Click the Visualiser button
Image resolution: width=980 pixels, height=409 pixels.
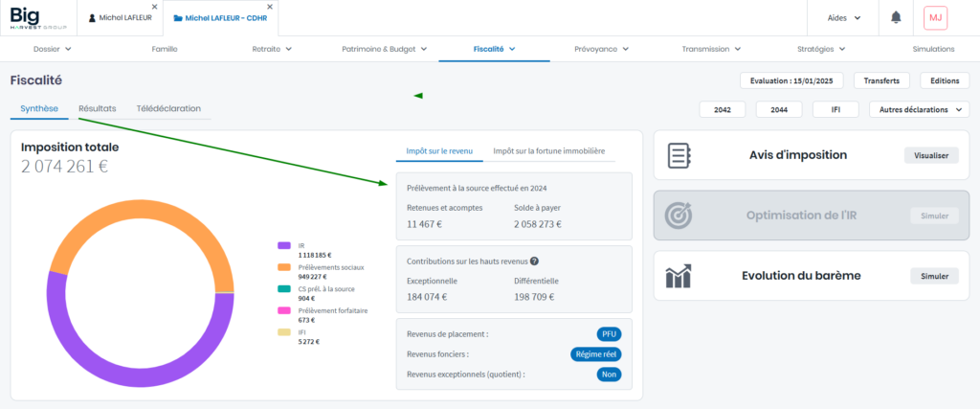pyautogui.click(x=930, y=155)
